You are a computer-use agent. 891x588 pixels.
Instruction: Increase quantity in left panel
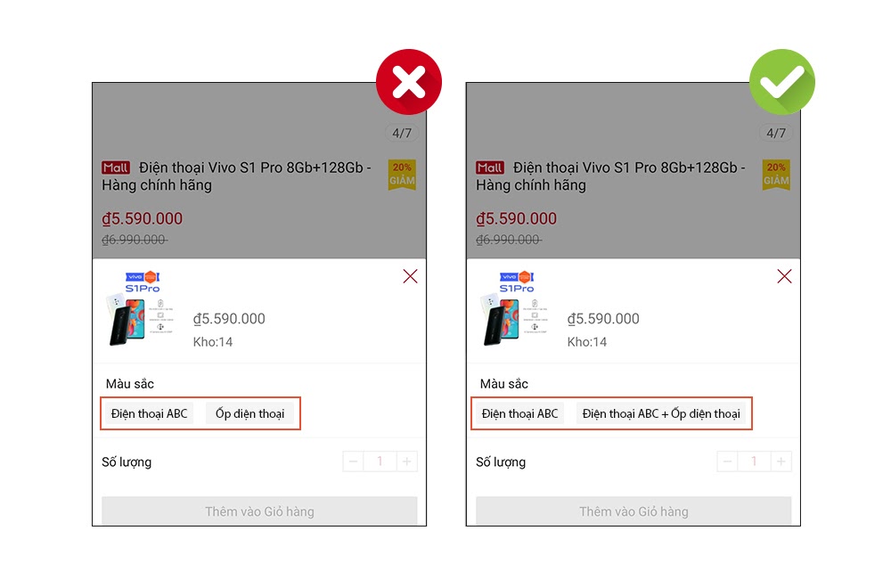[x=406, y=461]
